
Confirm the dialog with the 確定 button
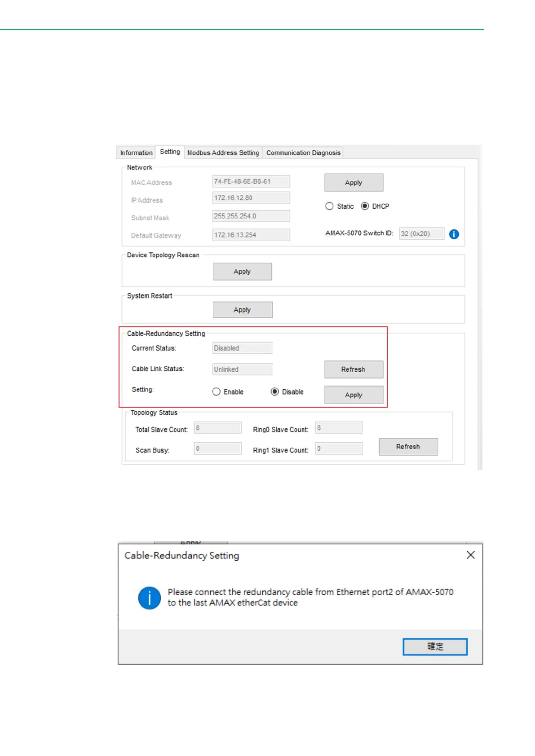point(435,646)
